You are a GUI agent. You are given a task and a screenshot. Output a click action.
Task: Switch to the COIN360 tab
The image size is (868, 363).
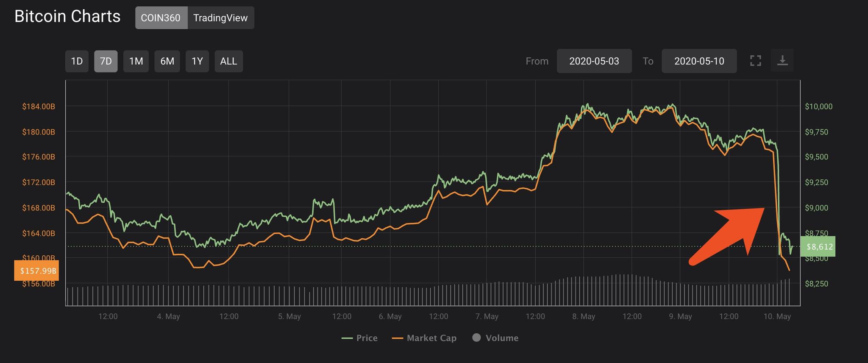tap(161, 18)
